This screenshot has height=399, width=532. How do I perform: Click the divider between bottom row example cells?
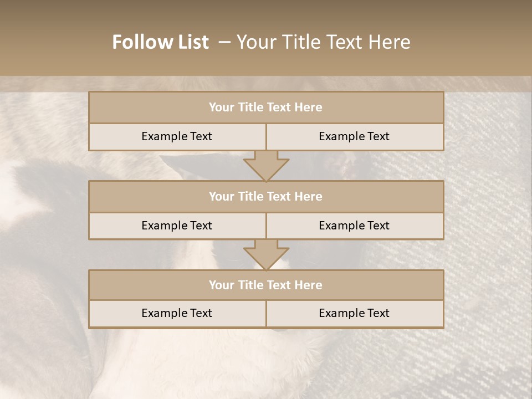click(266, 313)
